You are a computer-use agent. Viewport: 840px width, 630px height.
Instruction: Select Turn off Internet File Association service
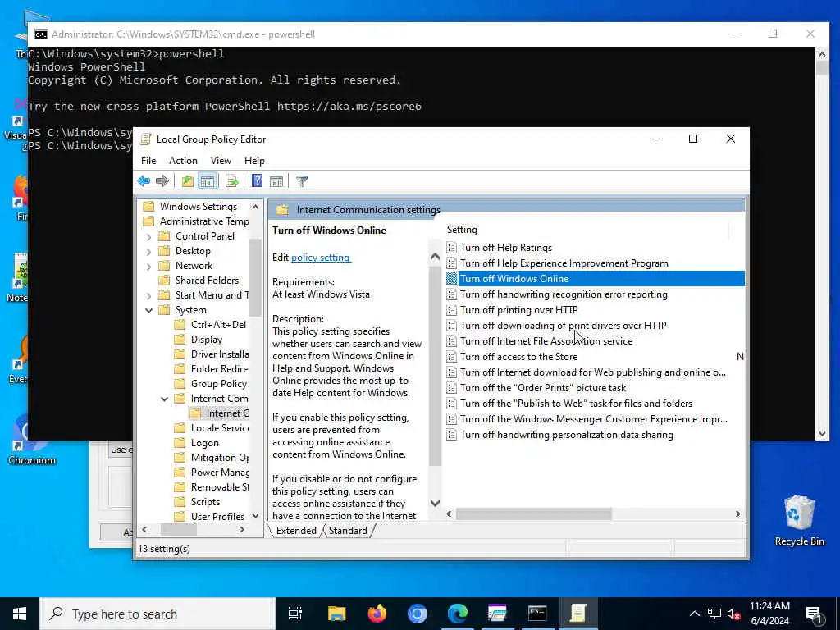(x=546, y=340)
